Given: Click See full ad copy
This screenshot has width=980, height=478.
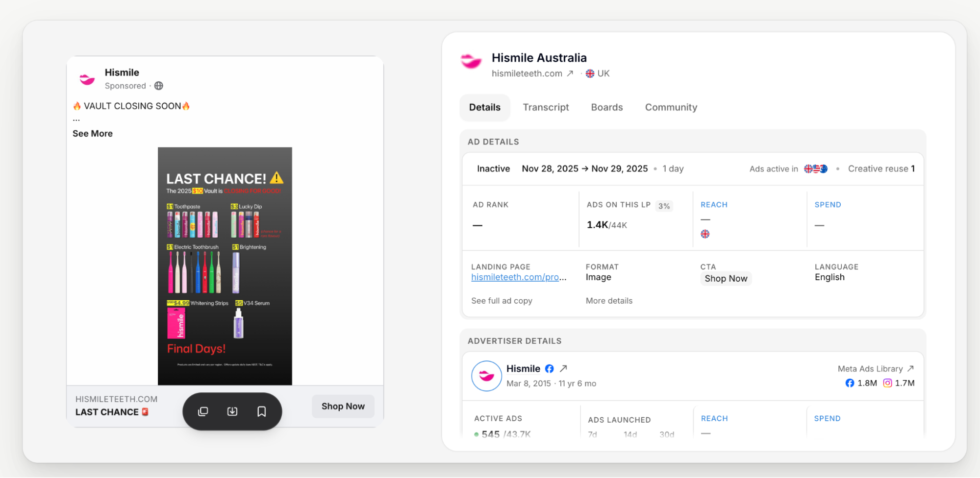Looking at the screenshot, I should click(x=502, y=301).
